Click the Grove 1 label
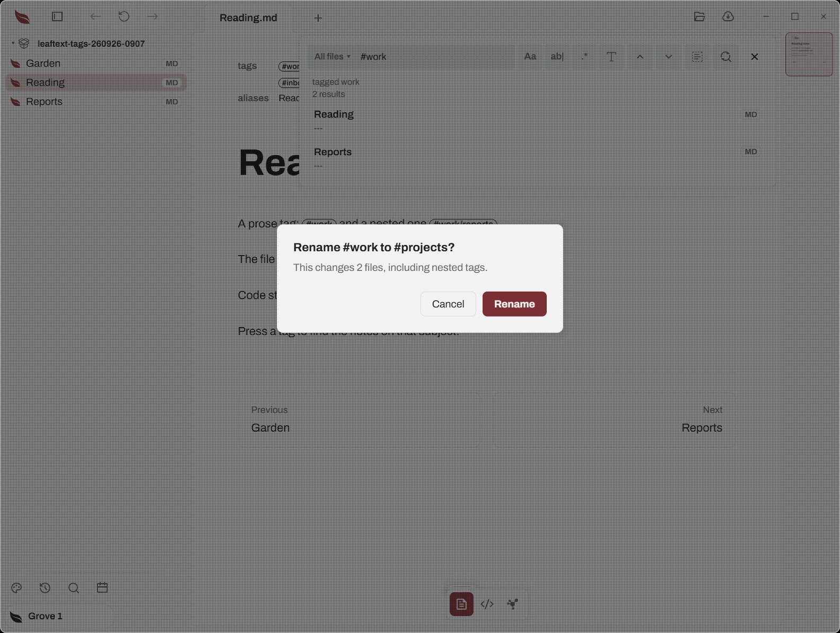 point(45,616)
